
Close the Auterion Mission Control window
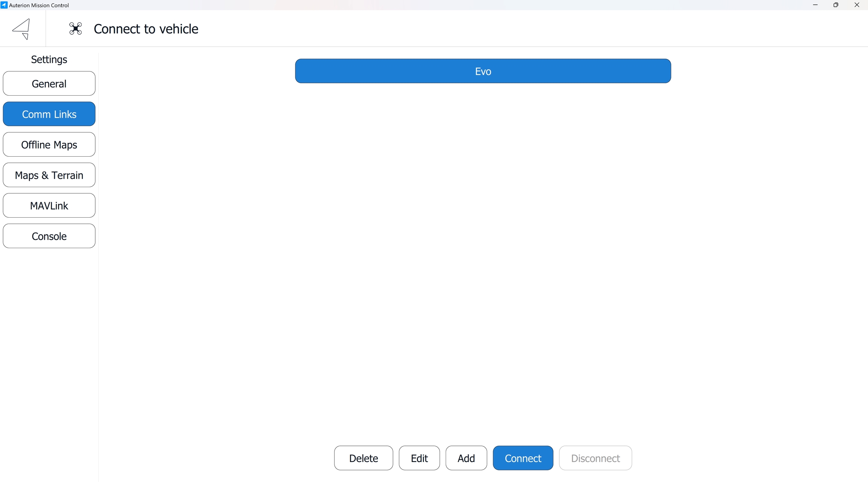[x=857, y=5]
